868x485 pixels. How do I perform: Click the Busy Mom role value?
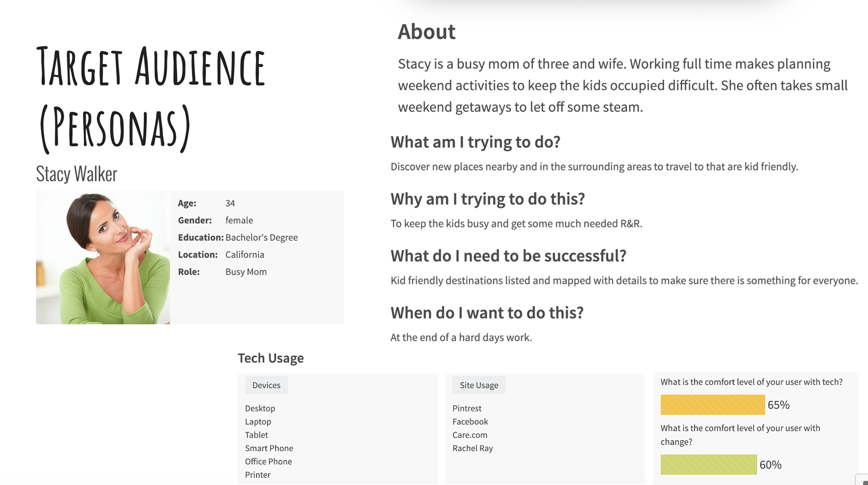coord(246,272)
